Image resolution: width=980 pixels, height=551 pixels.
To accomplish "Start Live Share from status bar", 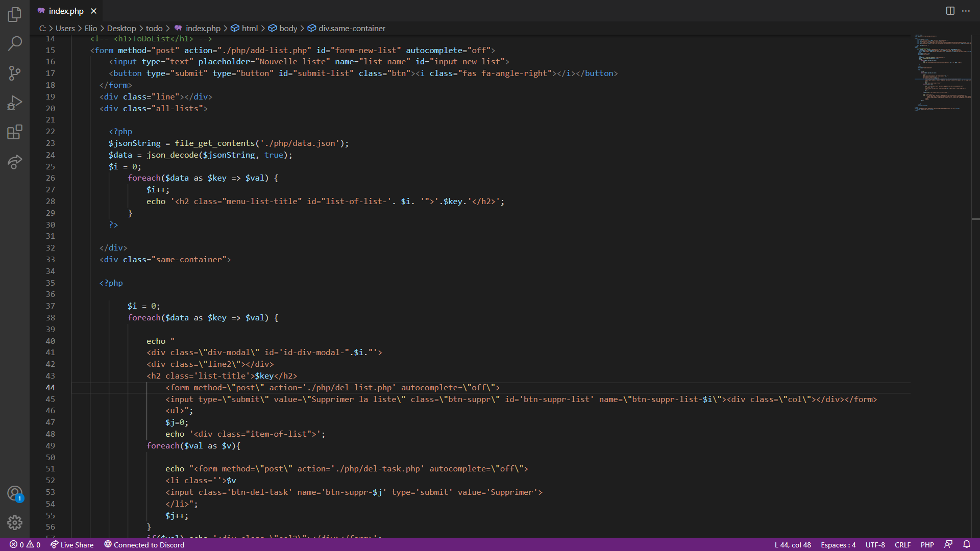I will (72, 545).
